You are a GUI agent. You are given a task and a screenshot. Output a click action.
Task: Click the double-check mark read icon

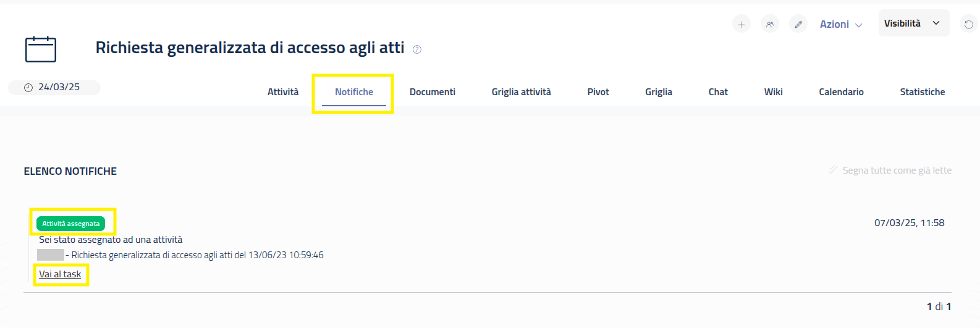(833, 170)
